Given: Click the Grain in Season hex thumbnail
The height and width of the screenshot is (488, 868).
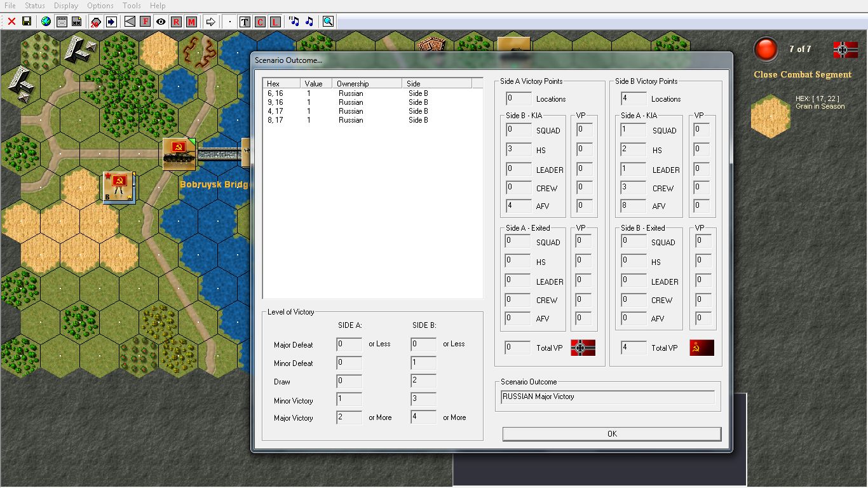Looking at the screenshot, I should pyautogui.click(x=770, y=116).
